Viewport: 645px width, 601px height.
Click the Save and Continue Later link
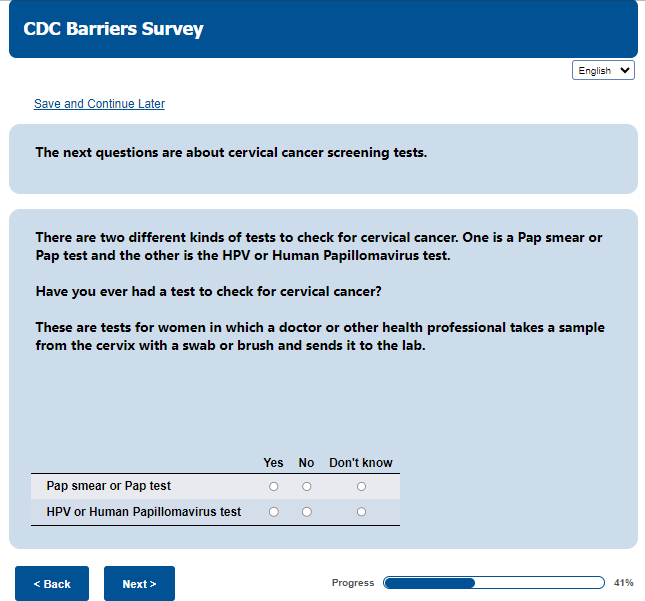tap(99, 104)
